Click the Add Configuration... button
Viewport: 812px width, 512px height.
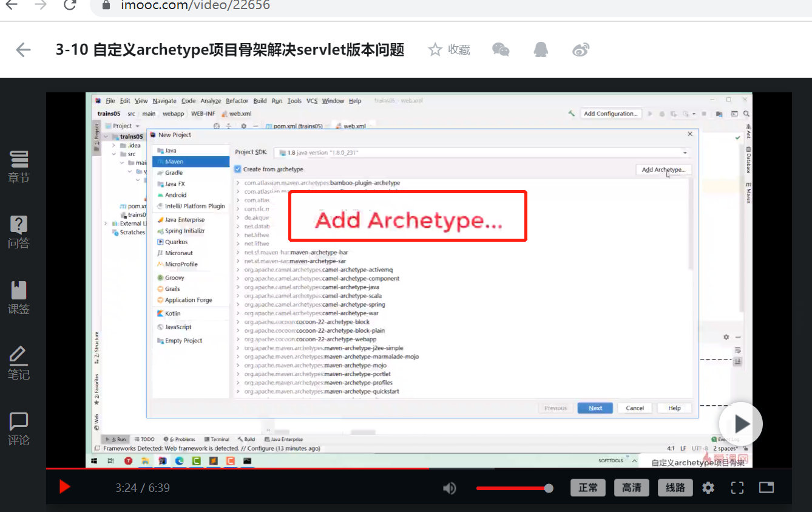click(611, 114)
